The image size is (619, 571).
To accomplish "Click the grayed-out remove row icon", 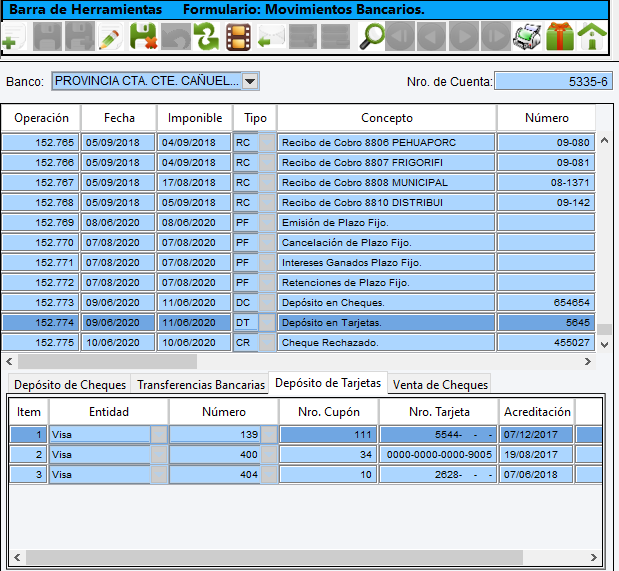I will point(336,37).
